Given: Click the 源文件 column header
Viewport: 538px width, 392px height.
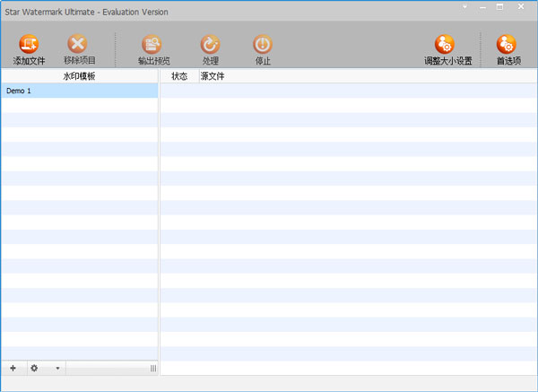Looking at the screenshot, I should [369, 76].
